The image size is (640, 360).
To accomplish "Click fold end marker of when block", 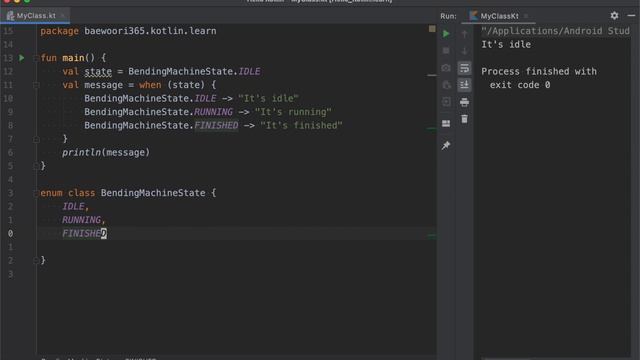I will pyautogui.click(x=36, y=139).
